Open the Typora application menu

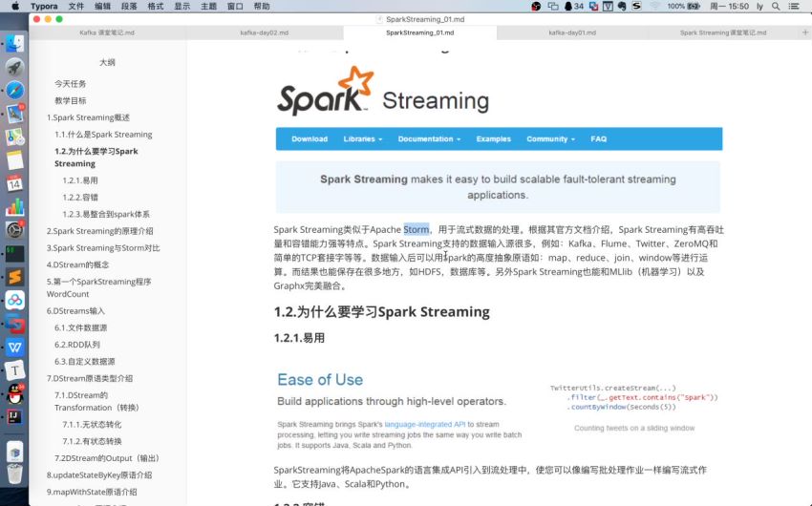point(44,7)
